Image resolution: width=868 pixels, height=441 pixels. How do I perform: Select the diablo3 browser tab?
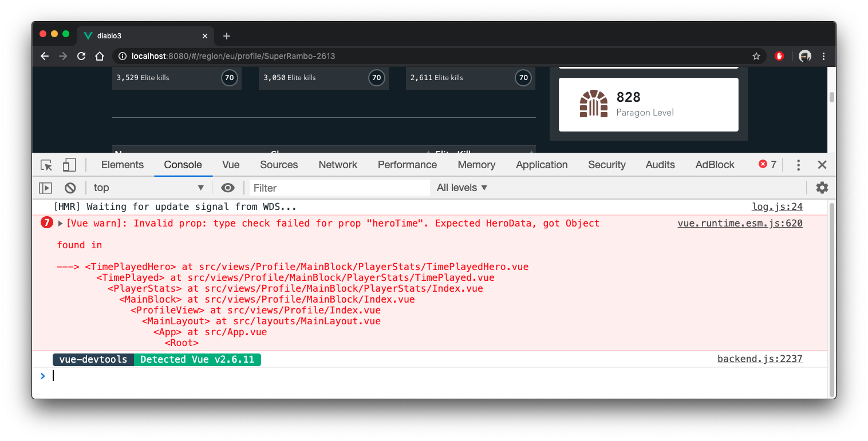coord(146,36)
